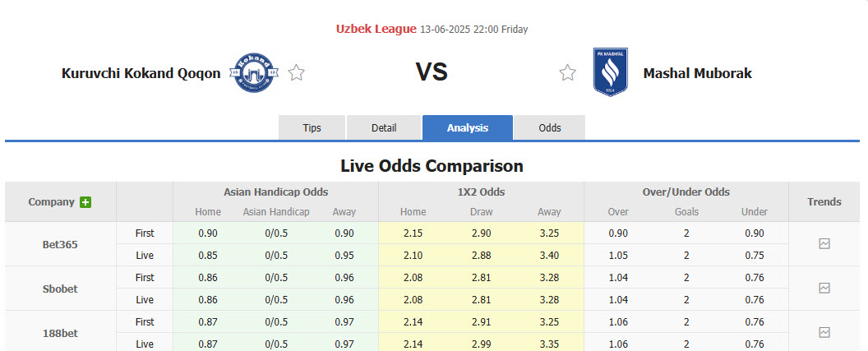Switch to the Tips tab
Image resolution: width=868 pixels, height=351 pixels.
(x=312, y=128)
